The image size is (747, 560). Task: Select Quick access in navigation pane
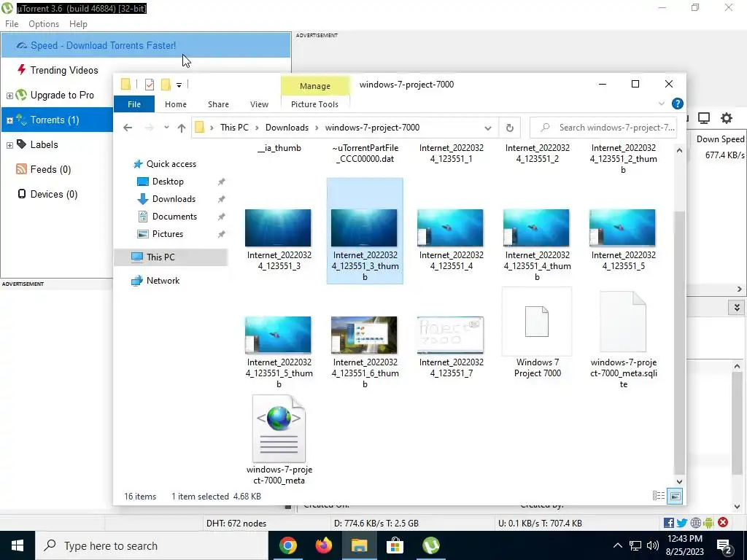click(171, 164)
